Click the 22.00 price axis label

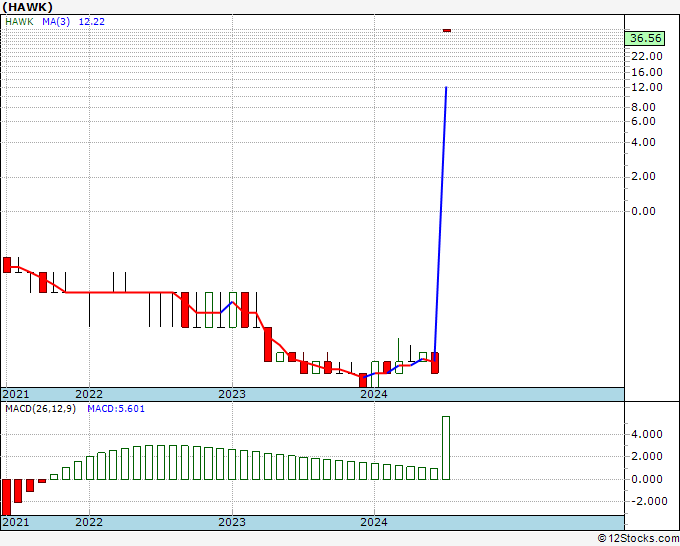(647, 56)
